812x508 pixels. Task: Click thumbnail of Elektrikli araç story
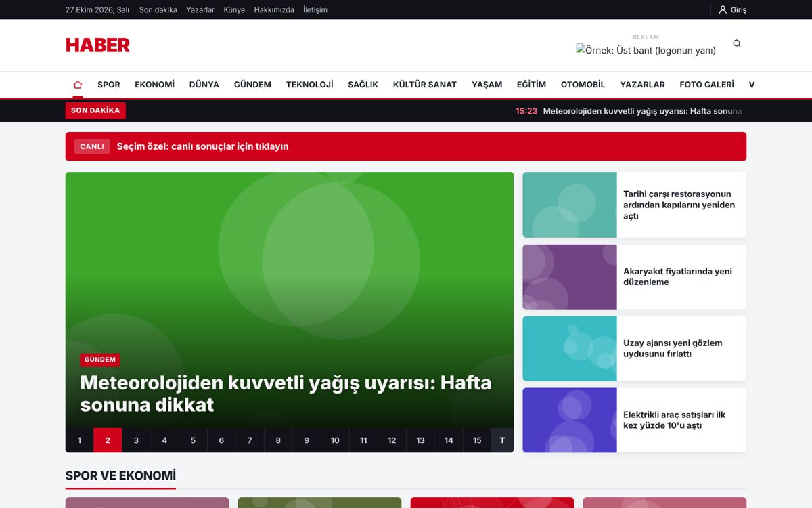(x=570, y=421)
